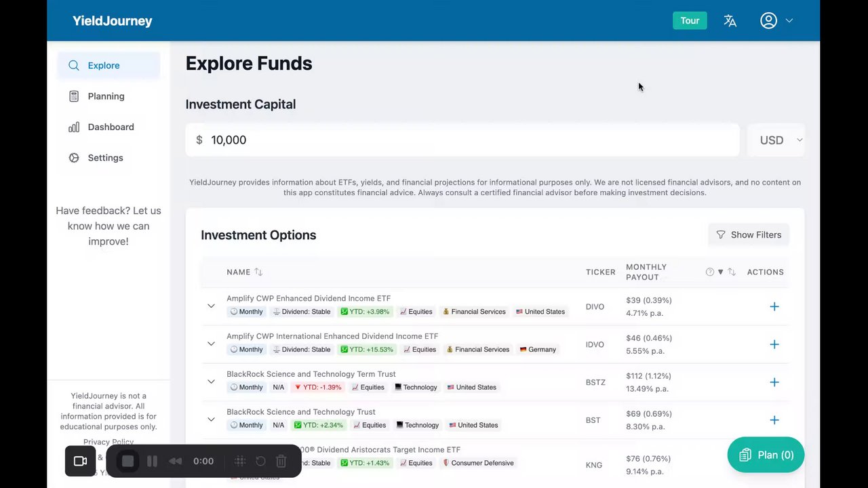
Task: Click the rewind recording icon
Action: pos(175,461)
